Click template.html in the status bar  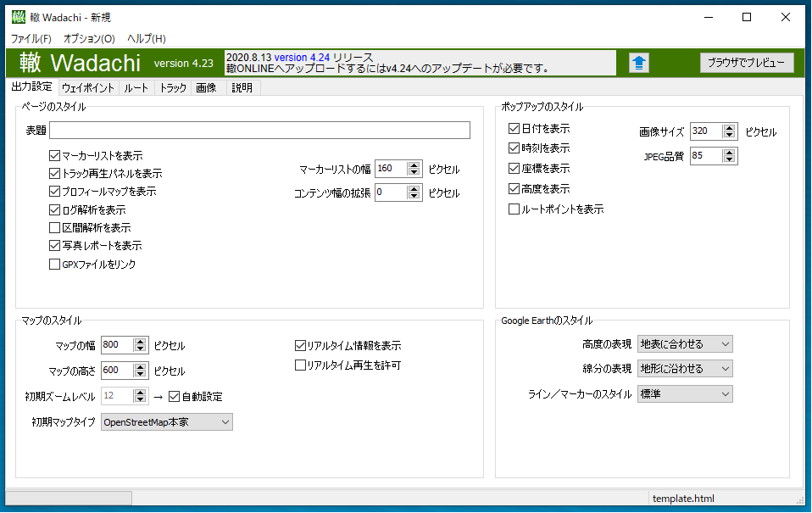683,499
